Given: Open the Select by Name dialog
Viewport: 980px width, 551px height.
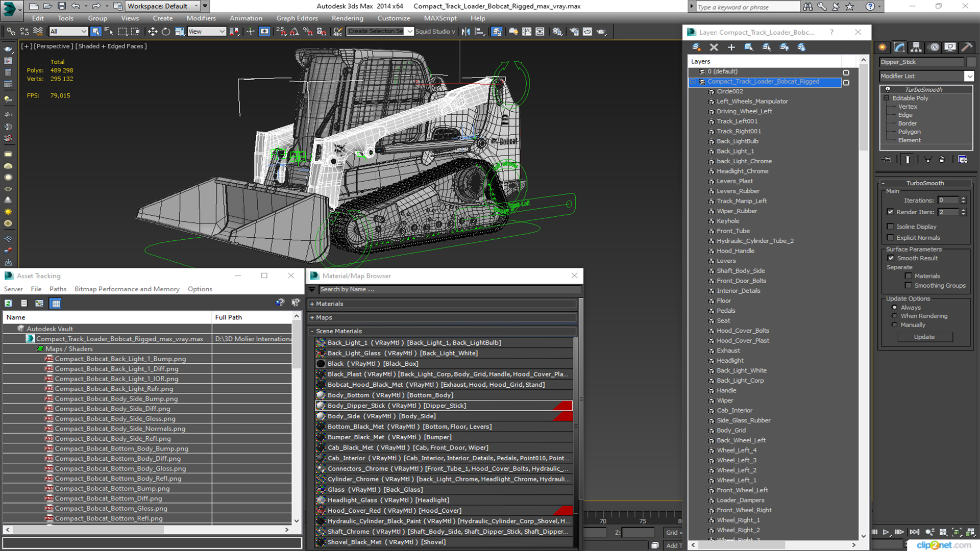Looking at the screenshot, I should (x=109, y=32).
